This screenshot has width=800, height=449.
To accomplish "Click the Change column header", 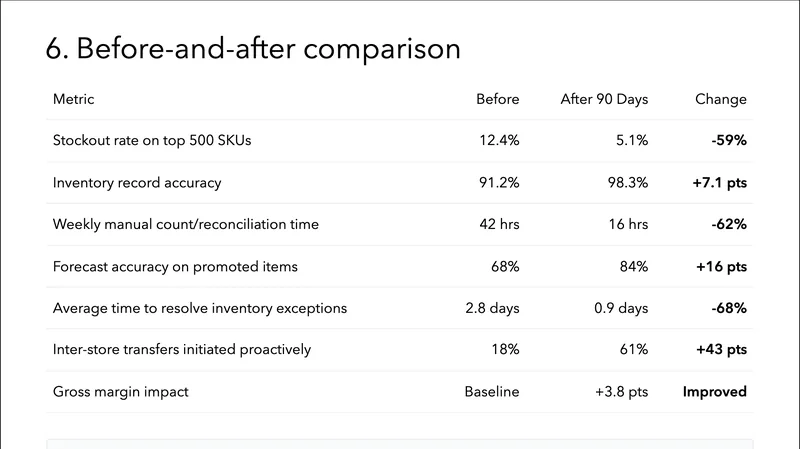I will pyautogui.click(x=721, y=99).
